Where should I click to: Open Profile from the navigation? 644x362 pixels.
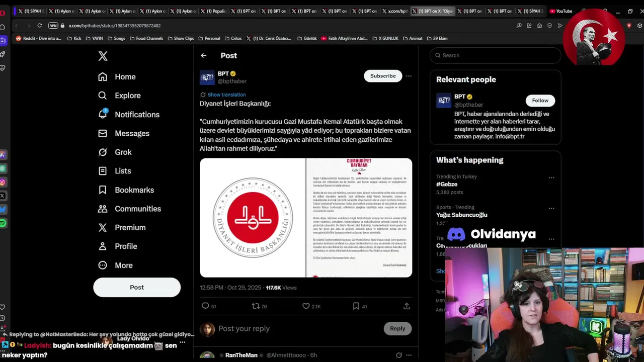point(118,246)
